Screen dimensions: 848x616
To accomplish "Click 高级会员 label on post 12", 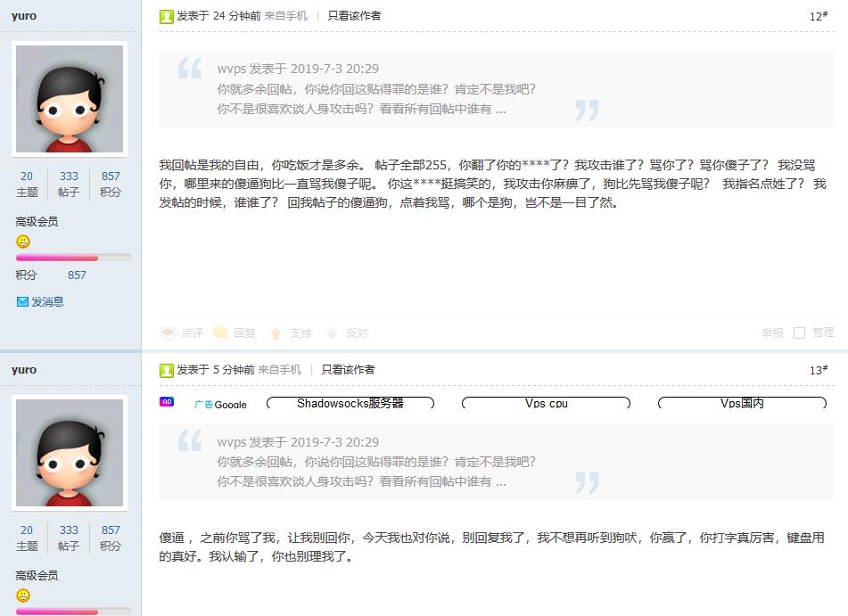I will click(x=37, y=222).
